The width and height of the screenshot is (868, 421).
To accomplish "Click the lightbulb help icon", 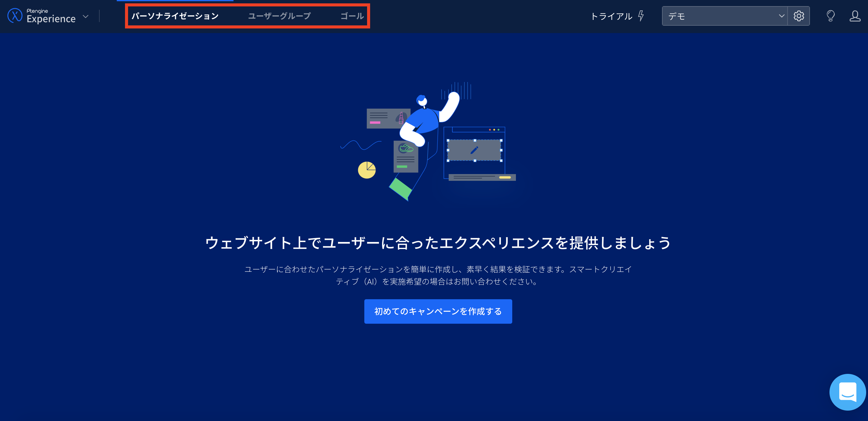I will click(831, 16).
